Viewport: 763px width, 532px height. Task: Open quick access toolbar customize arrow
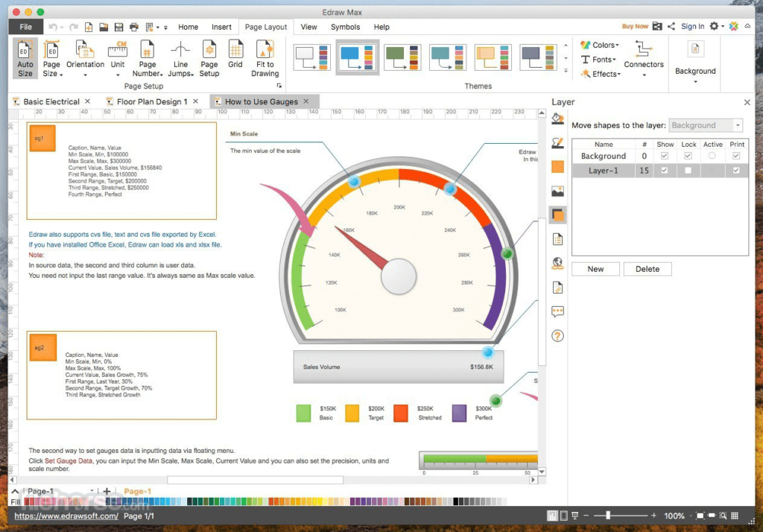pos(165,28)
